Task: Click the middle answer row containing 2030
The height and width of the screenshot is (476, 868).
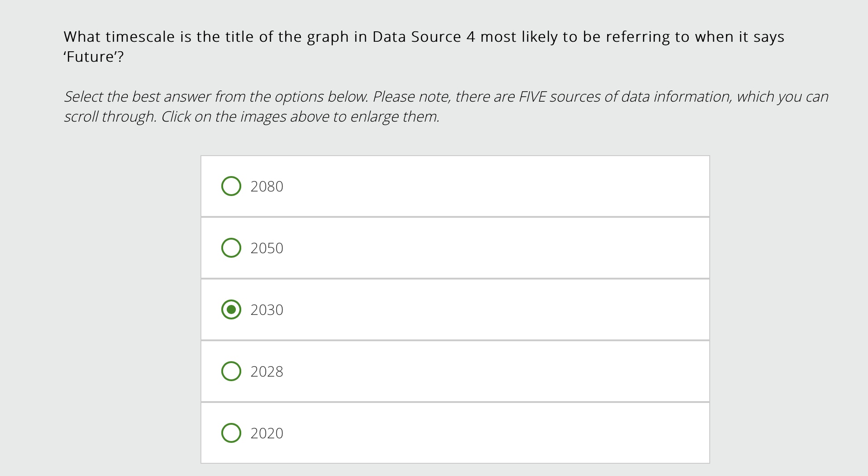Action: (454, 309)
